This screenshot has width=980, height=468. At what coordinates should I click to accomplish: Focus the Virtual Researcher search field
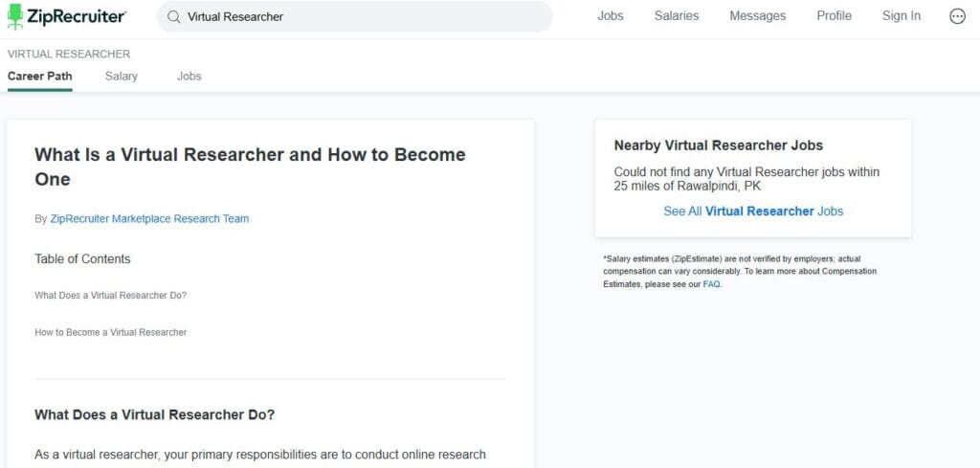pos(364,16)
